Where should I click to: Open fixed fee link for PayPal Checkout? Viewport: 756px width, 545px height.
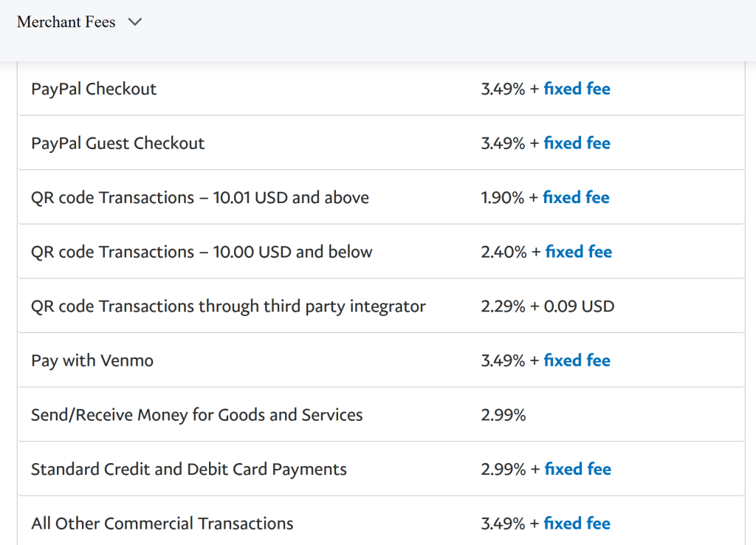coord(577,89)
